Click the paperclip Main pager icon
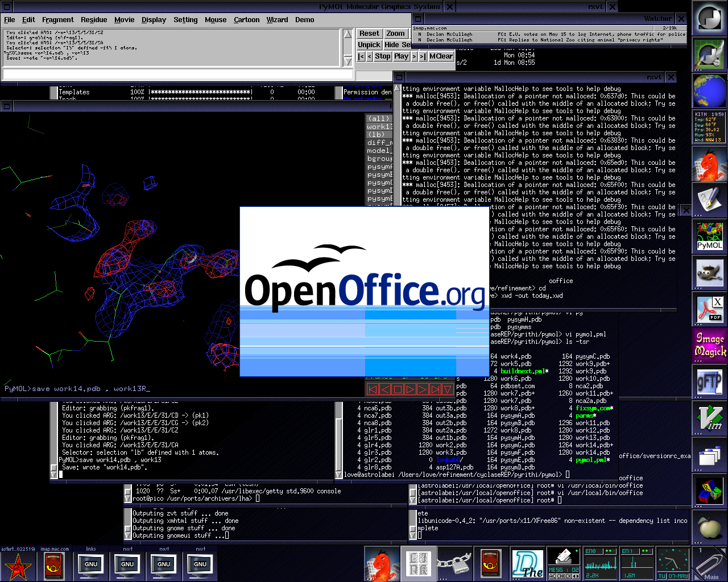The image size is (728, 582). click(x=710, y=564)
